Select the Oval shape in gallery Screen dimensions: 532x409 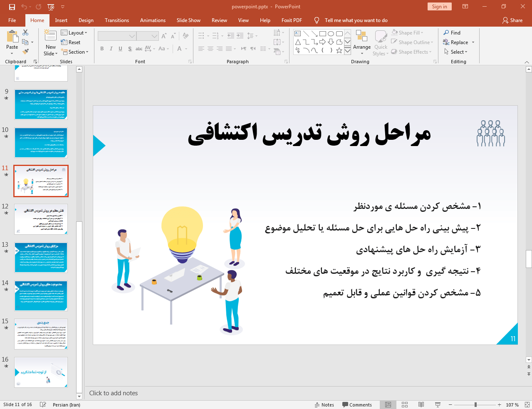pyautogui.click(x=331, y=34)
